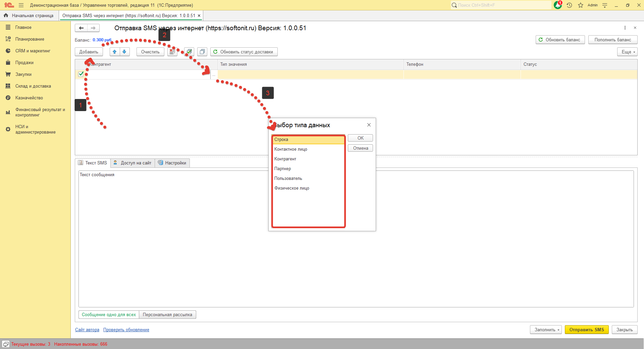Open the history clock icon
Screen dimensions: 644x349
[x=569, y=5]
